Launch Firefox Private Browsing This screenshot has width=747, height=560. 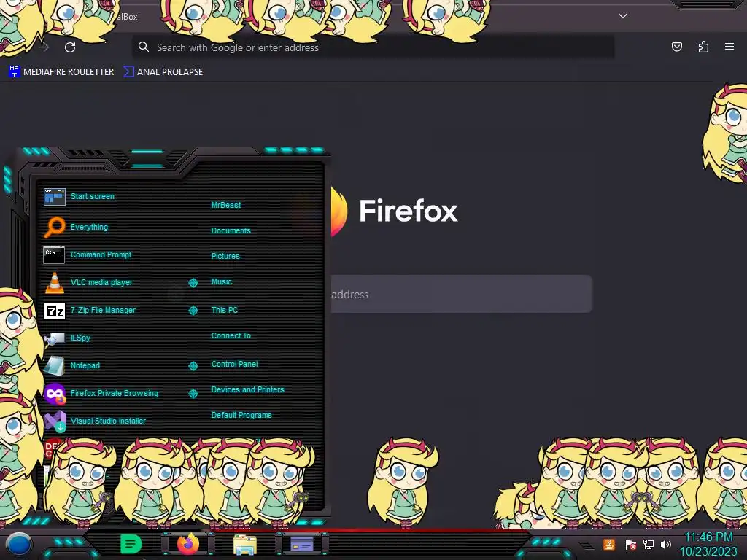101,393
